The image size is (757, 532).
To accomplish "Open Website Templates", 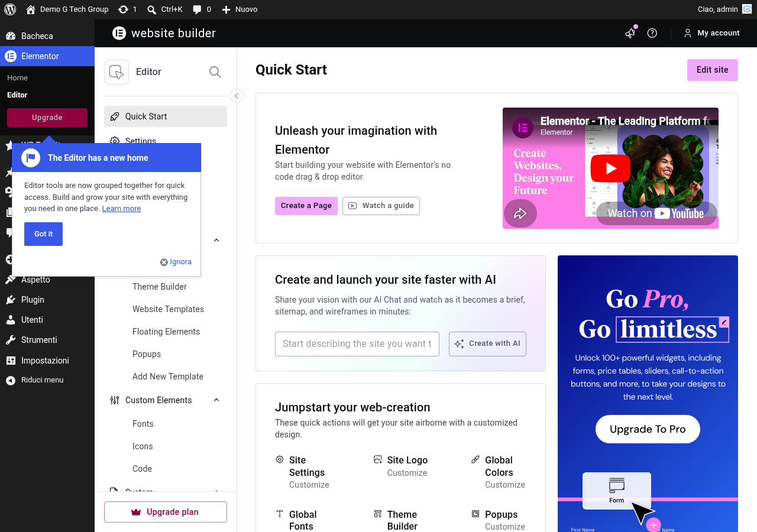I will (168, 309).
